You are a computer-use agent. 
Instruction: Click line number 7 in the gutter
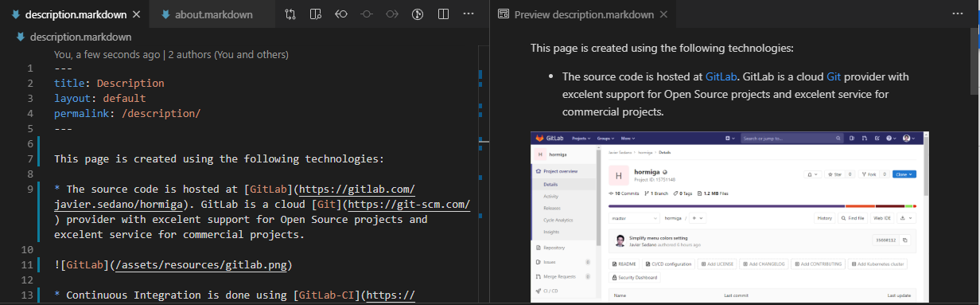(x=30, y=159)
